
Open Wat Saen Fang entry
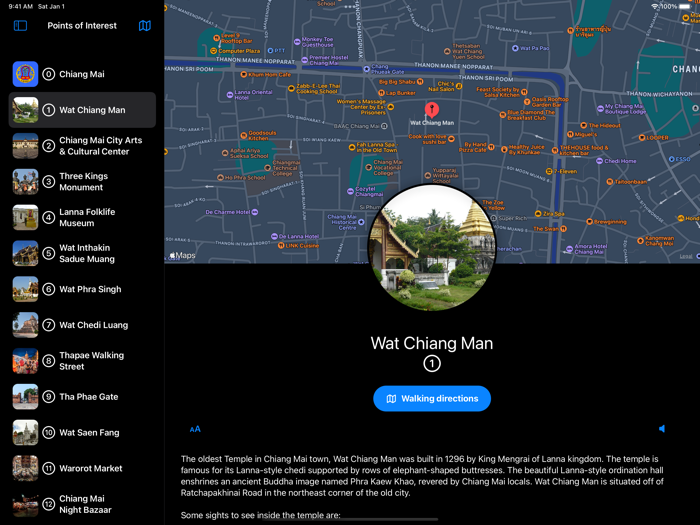click(x=82, y=433)
